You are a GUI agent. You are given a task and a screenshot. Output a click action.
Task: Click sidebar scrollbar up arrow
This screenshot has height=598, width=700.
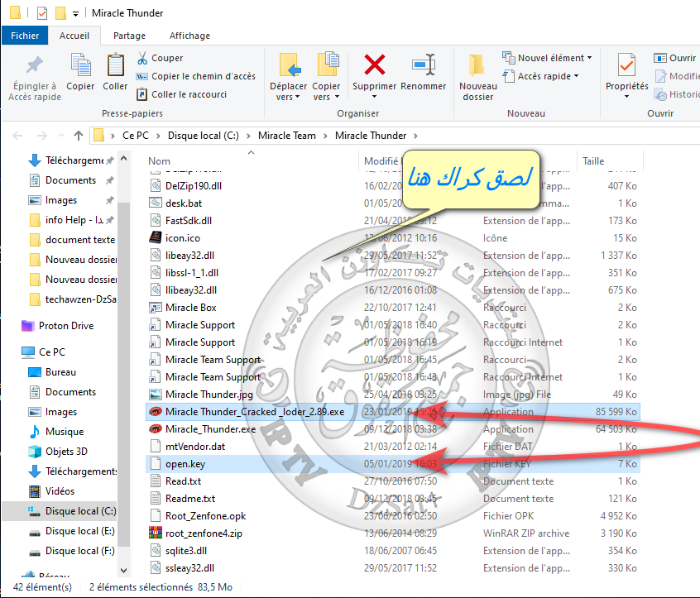[x=124, y=159]
